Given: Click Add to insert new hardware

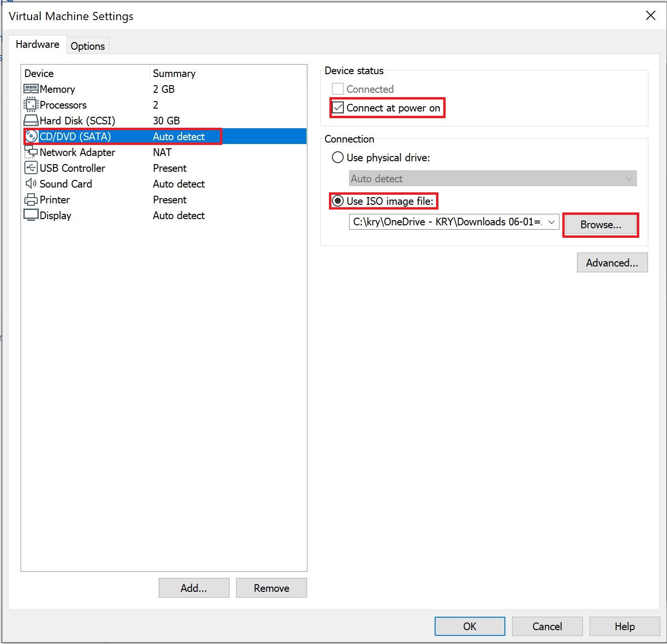Looking at the screenshot, I should (x=194, y=588).
